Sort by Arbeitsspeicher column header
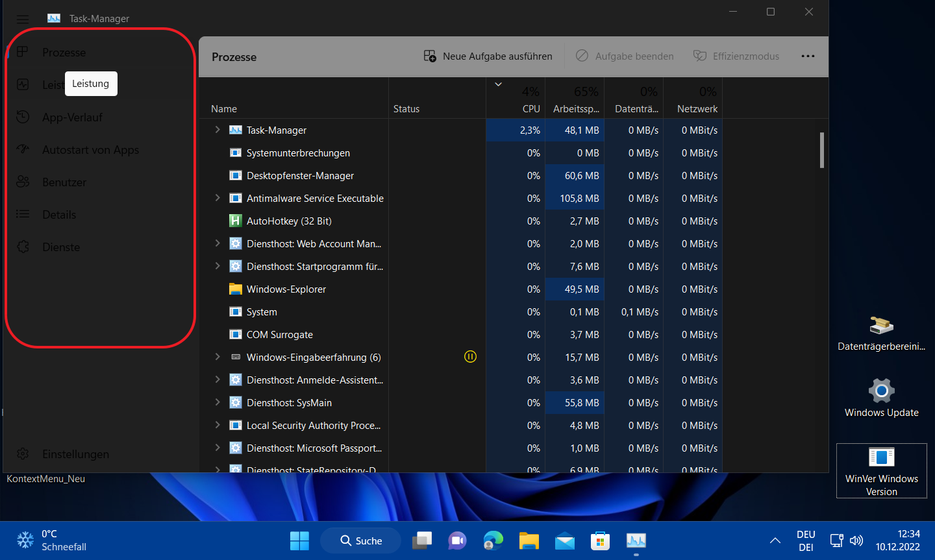935x560 pixels. pyautogui.click(x=575, y=99)
